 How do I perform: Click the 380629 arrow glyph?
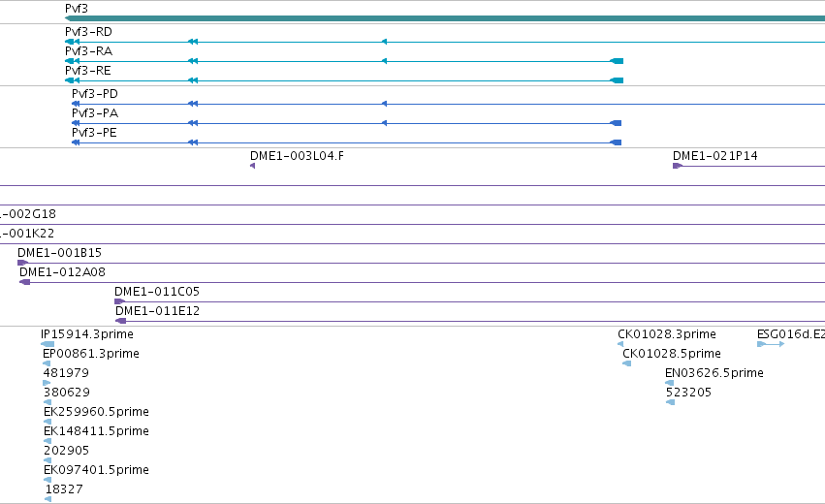click(48, 402)
